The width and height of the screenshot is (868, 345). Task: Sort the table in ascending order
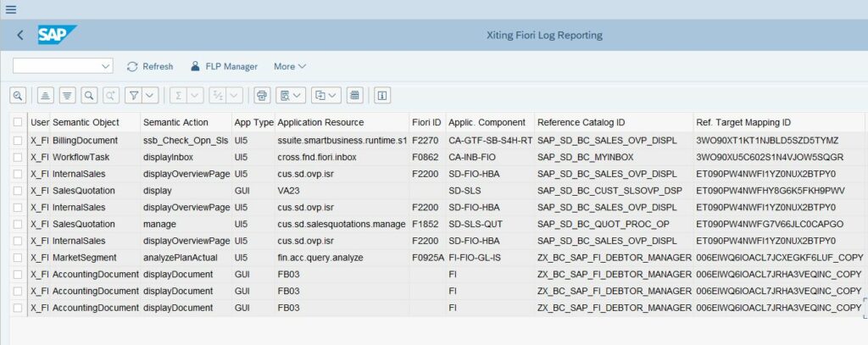click(46, 95)
